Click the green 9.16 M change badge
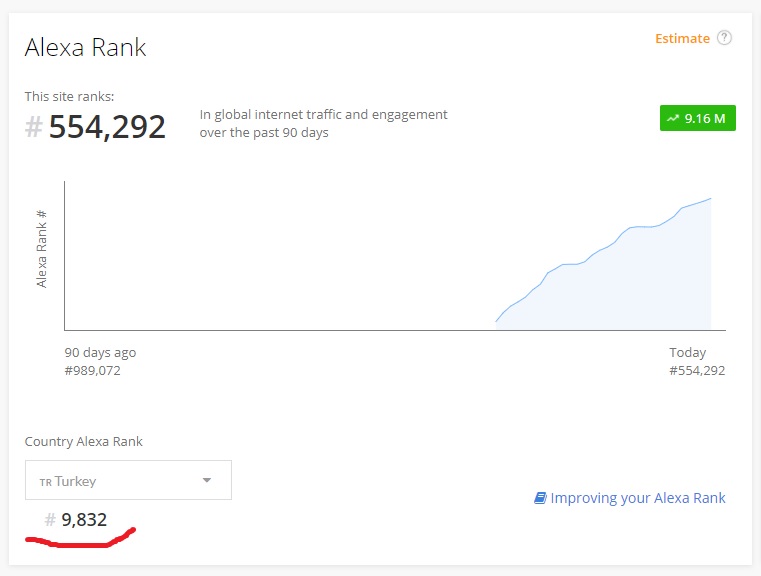 click(697, 118)
